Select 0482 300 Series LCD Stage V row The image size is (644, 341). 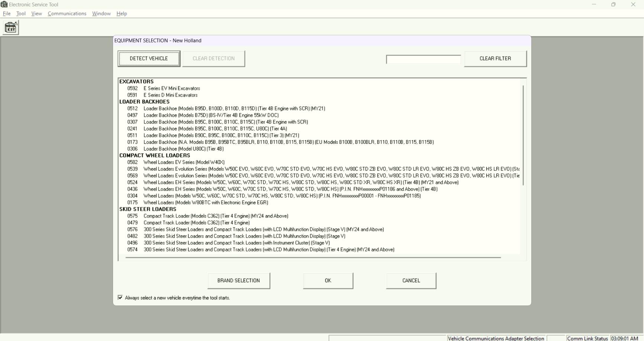point(236,236)
